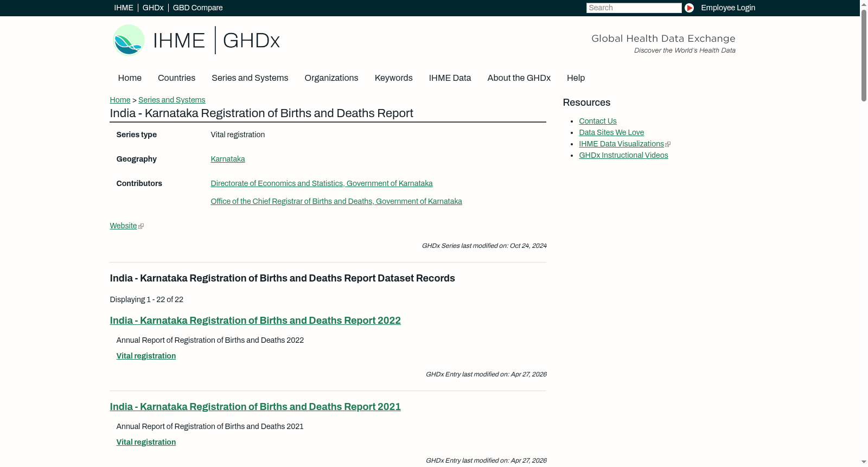Image resolution: width=868 pixels, height=467 pixels.
Task: Click the scrollbar down arrow
Action: coord(864,462)
